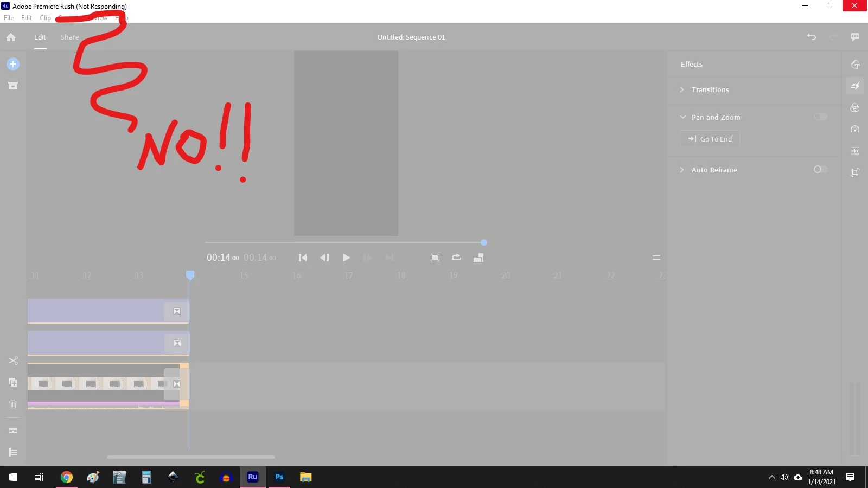Click the Untitled: Sequence 01 title
This screenshot has height=488, width=868.
pos(411,37)
